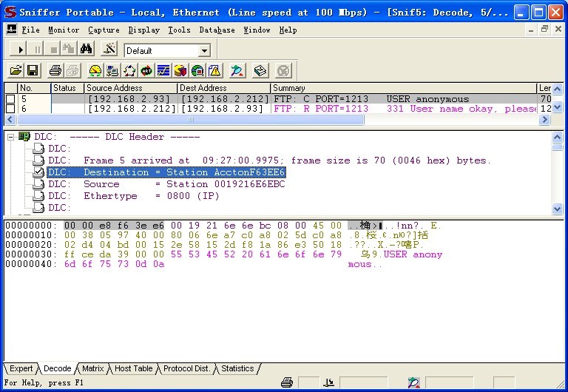Click the pause capture button

36,49
